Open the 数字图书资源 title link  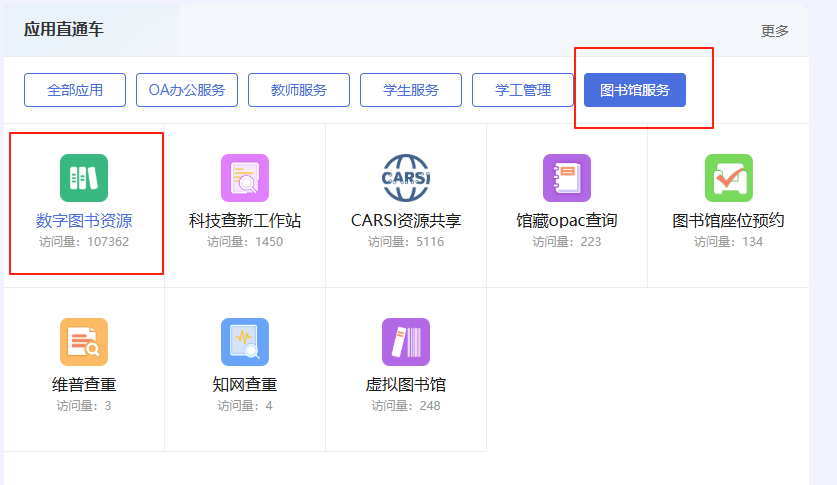[x=84, y=220]
